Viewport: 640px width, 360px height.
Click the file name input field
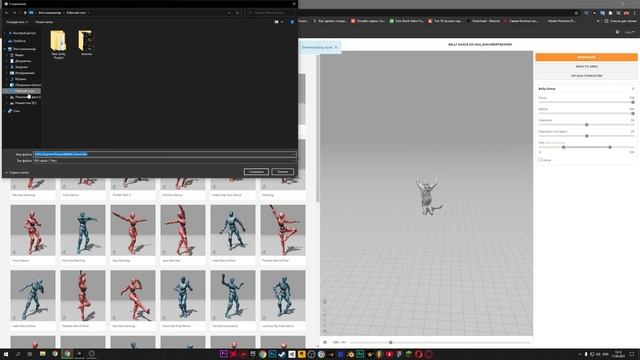164,154
